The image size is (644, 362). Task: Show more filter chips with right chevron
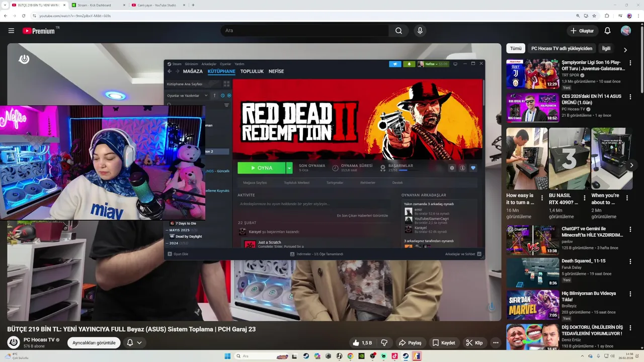click(625, 50)
